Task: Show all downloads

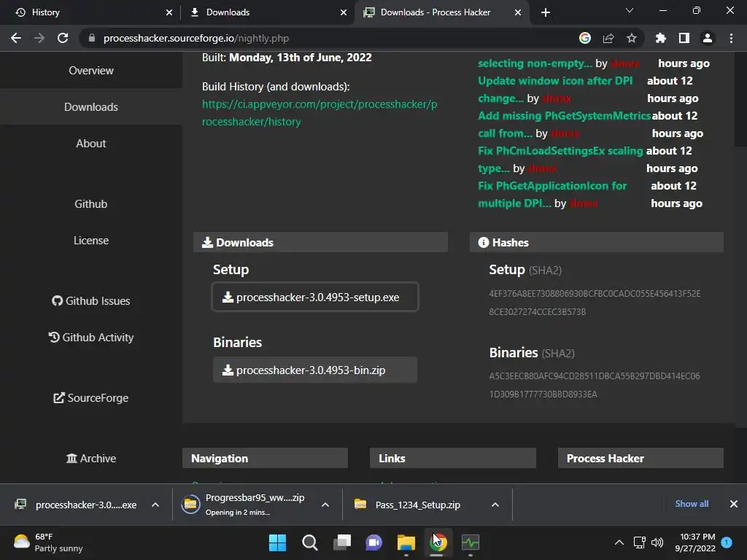Action: point(692,504)
